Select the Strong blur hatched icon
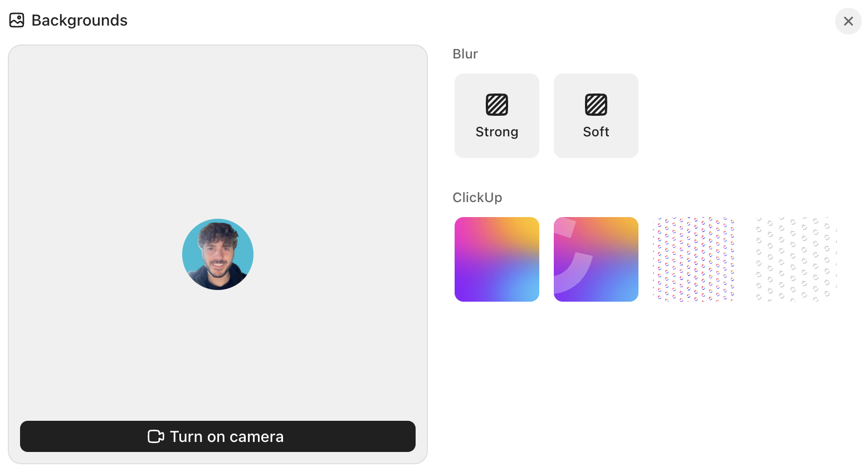The image size is (868, 472). pos(496,104)
